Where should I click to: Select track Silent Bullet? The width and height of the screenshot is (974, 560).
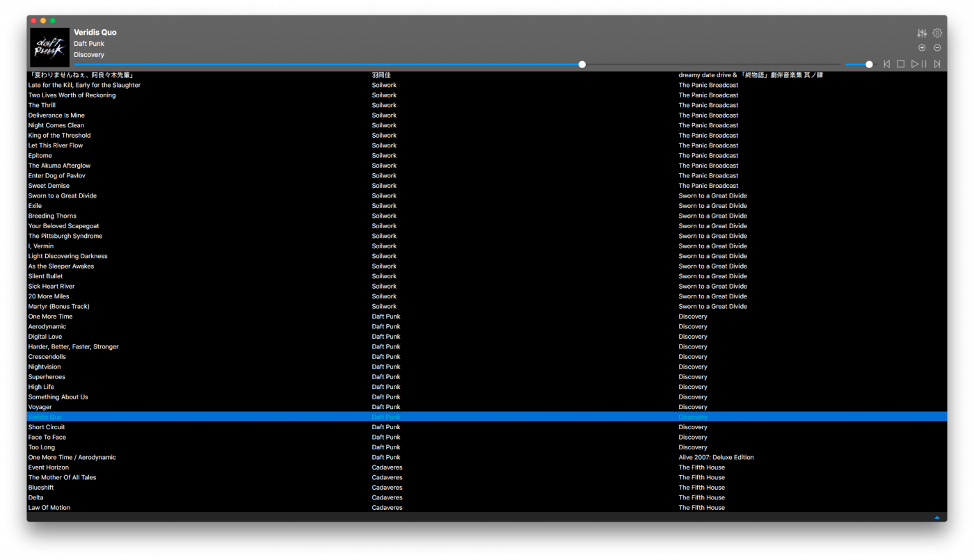click(x=45, y=277)
